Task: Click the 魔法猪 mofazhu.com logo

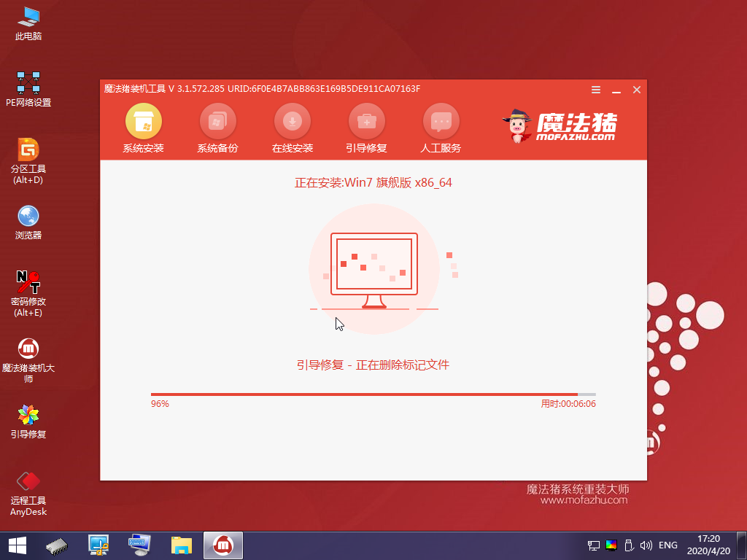Action: [x=560, y=126]
